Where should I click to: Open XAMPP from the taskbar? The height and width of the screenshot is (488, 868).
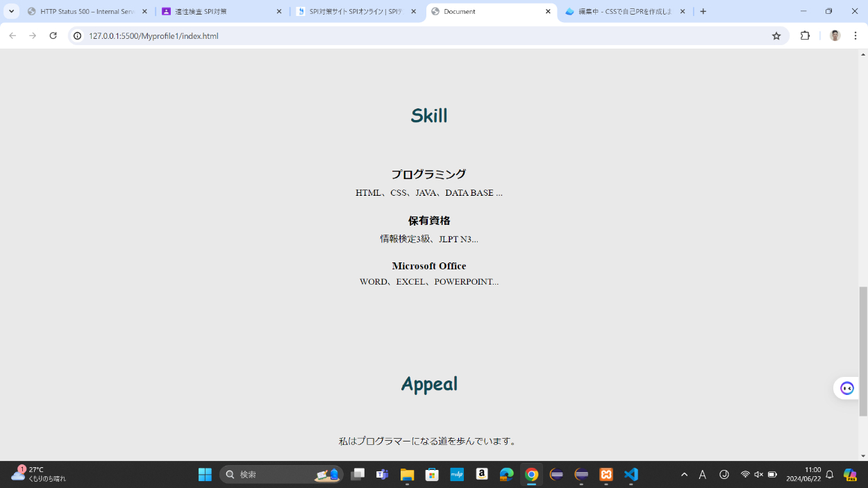(606, 475)
